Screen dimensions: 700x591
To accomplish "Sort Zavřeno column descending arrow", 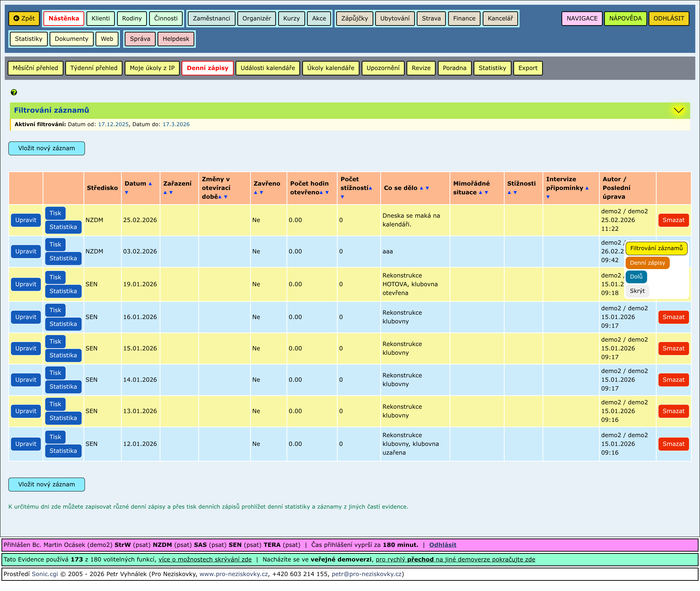I will coord(261,193).
